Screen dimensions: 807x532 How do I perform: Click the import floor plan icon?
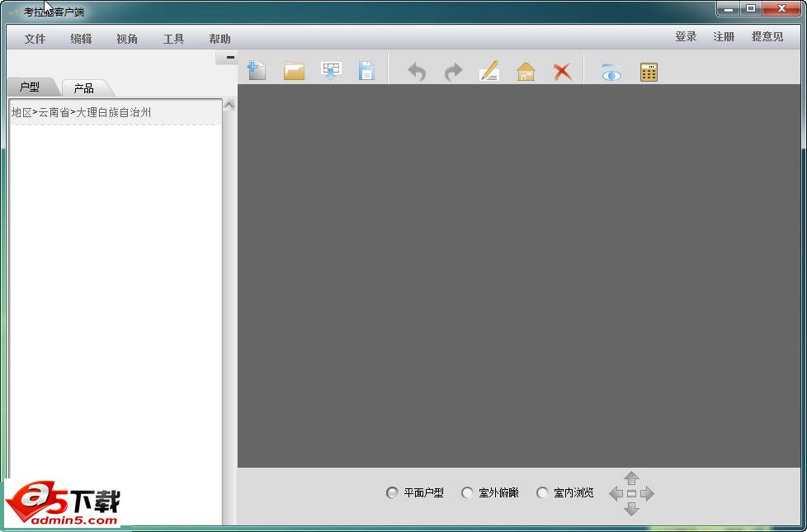point(331,71)
